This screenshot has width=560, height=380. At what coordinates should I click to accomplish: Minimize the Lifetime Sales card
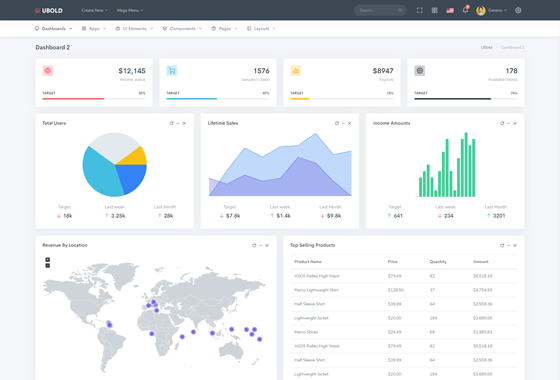(343, 123)
